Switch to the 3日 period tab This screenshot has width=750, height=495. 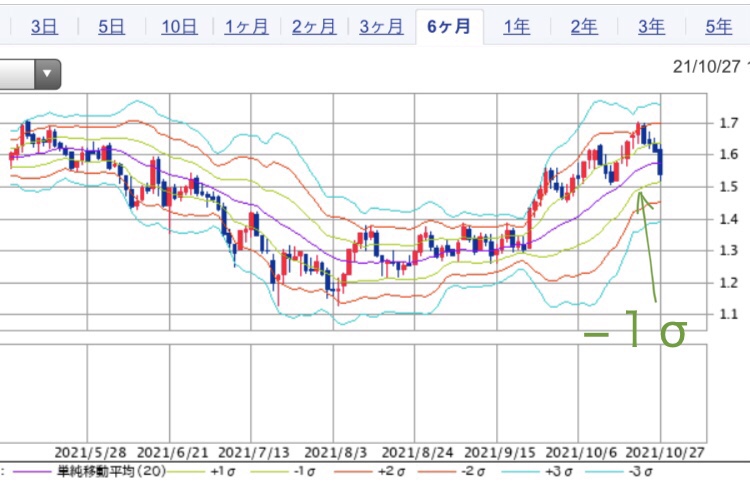pyautogui.click(x=44, y=27)
